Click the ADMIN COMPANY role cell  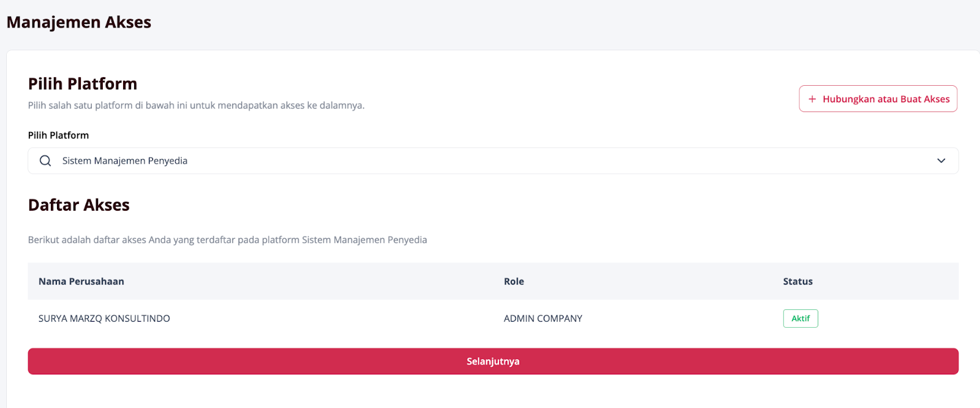(x=543, y=319)
